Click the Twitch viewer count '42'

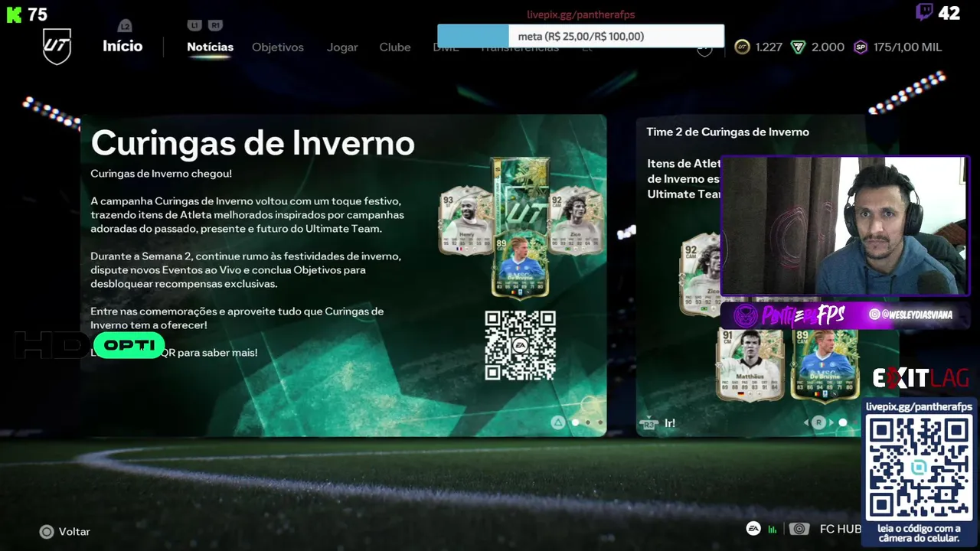[x=949, y=13]
